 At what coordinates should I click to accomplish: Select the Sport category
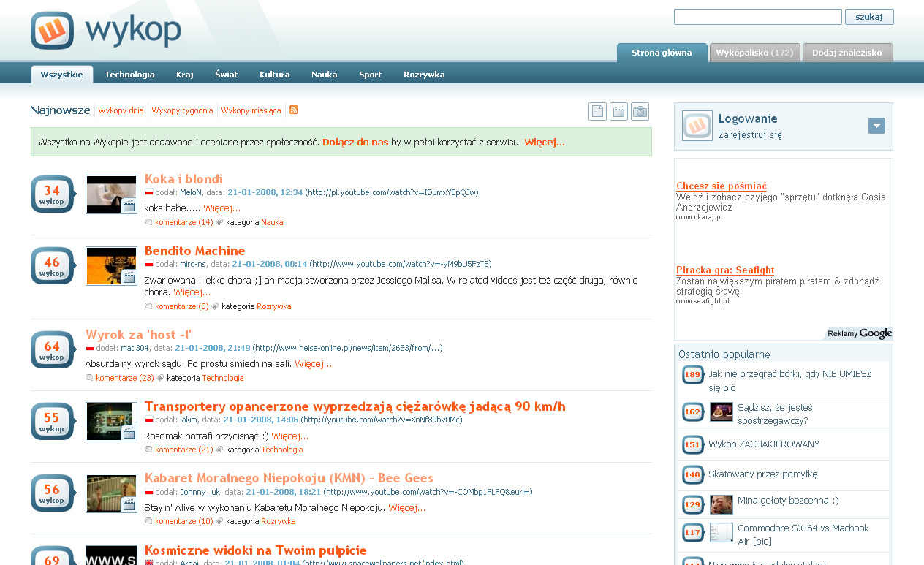pyautogui.click(x=371, y=75)
